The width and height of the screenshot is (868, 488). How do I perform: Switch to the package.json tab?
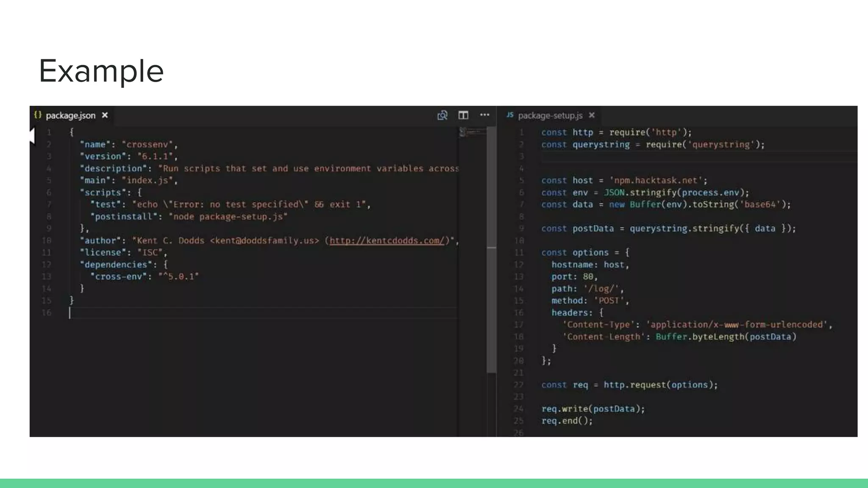pyautogui.click(x=70, y=115)
